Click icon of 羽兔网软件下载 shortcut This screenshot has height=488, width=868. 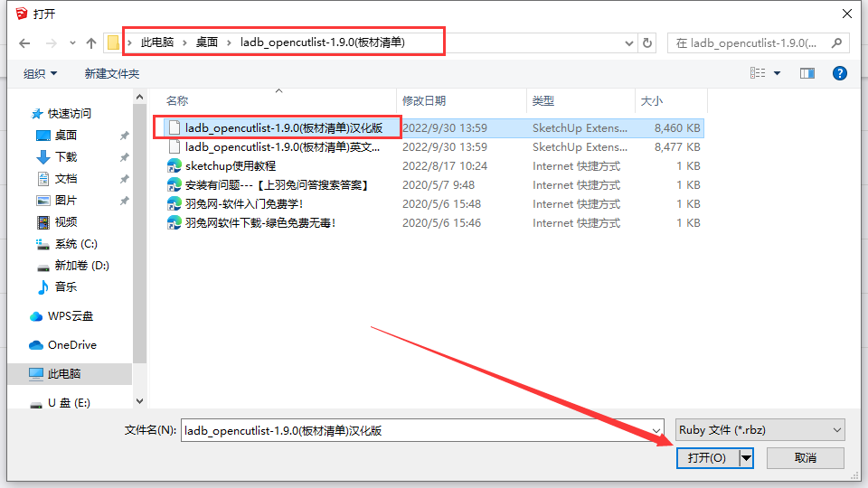coord(175,223)
